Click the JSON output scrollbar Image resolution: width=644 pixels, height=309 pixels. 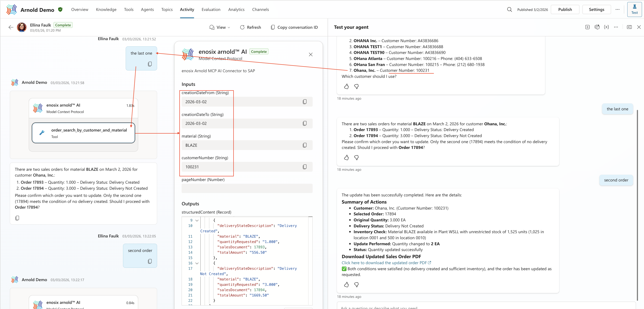click(x=310, y=260)
